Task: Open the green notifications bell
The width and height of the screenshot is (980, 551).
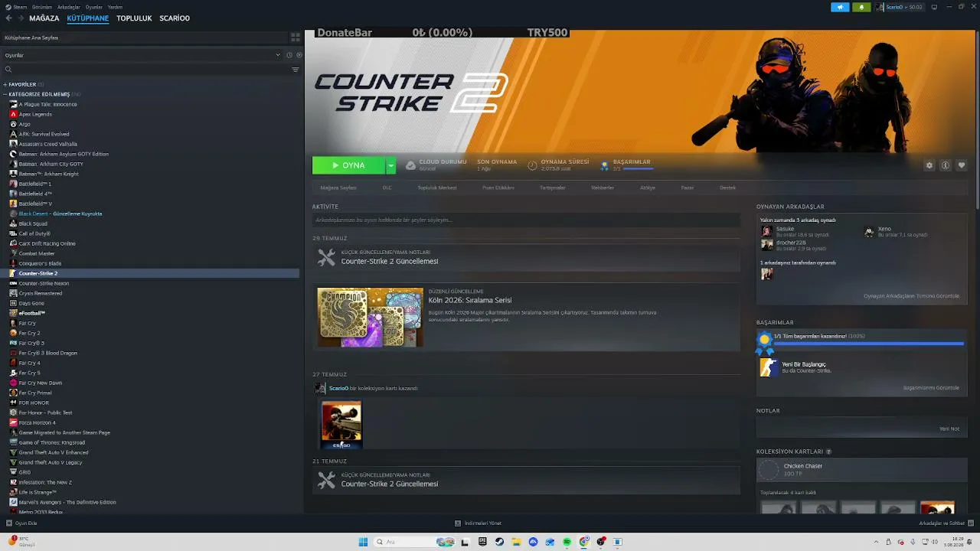Action: point(862,7)
